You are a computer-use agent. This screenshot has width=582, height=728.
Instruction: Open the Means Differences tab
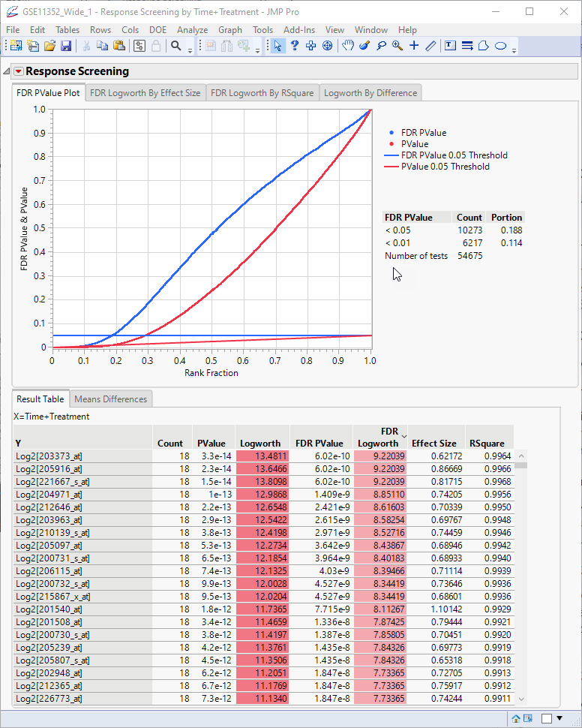pos(111,399)
